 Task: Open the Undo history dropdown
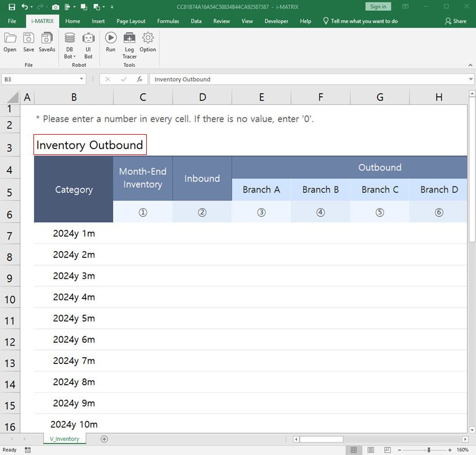tap(32, 6)
